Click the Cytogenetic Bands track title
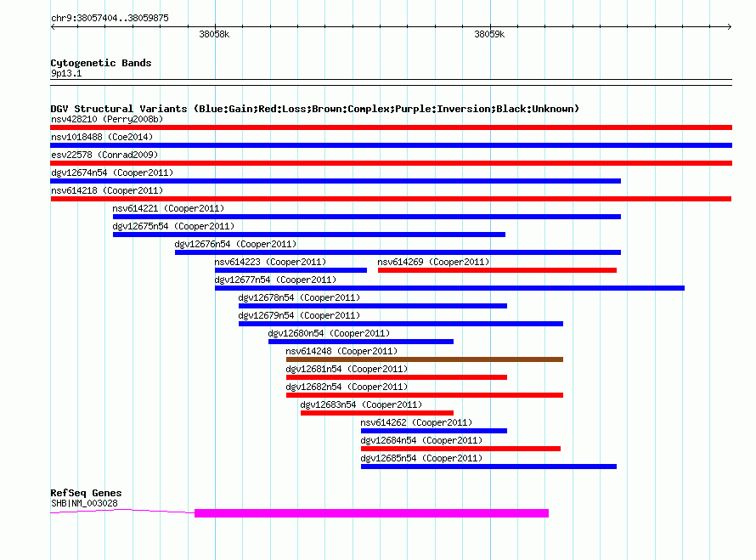This screenshot has width=756, height=560. point(101,63)
